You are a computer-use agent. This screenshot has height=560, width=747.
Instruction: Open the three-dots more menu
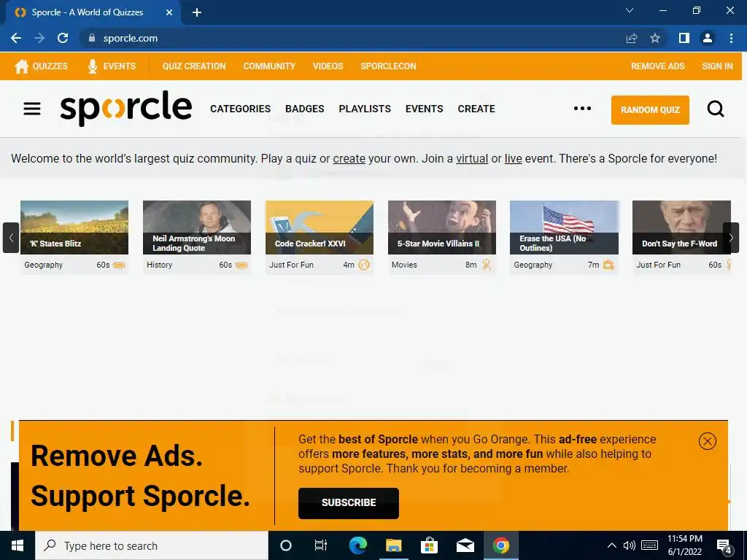click(x=582, y=109)
